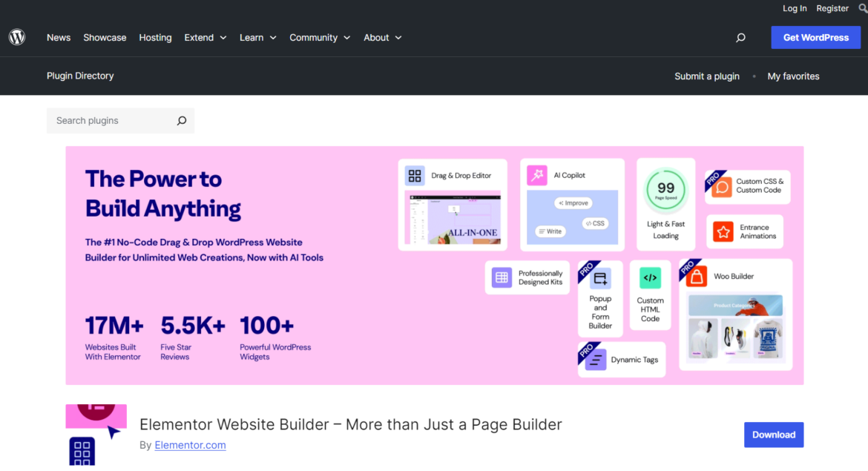
Task: Click the search icon inside the plugin search field
Action: tap(181, 120)
